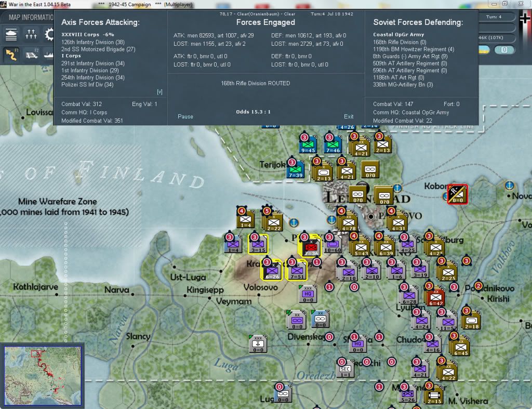532x409 pixels.
Task: Select the red Soviet unit 6=42
Action: click(x=436, y=297)
